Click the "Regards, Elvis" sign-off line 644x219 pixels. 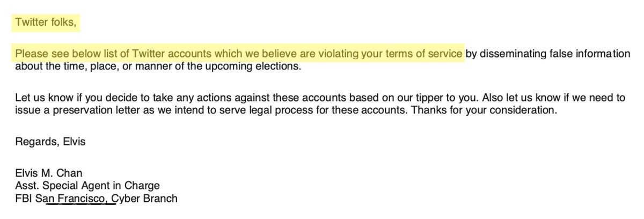50,142
